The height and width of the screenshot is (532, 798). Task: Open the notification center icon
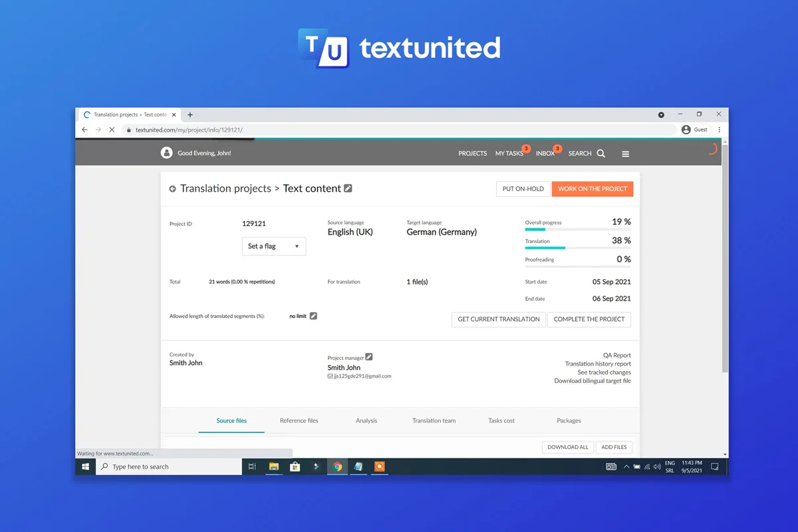(x=715, y=467)
